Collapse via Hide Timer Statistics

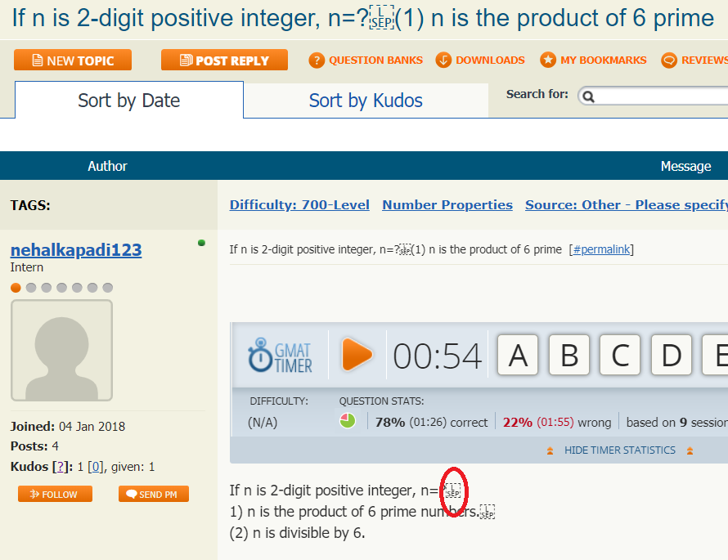pyautogui.click(x=619, y=450)
